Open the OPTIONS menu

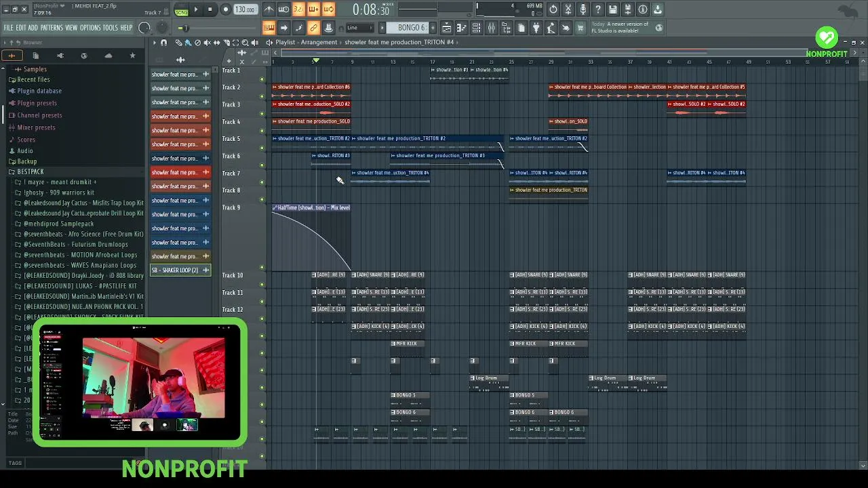point(90,28)
